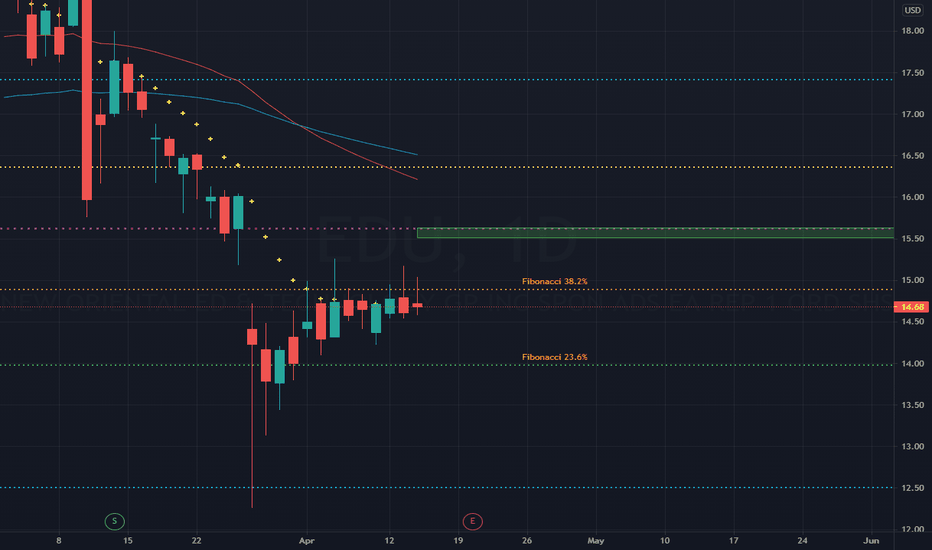Image resolution: width=932 pixels, height=550 pixels.
Task: Click the 16.50 price axis label
Action: (x=912, y=156)
